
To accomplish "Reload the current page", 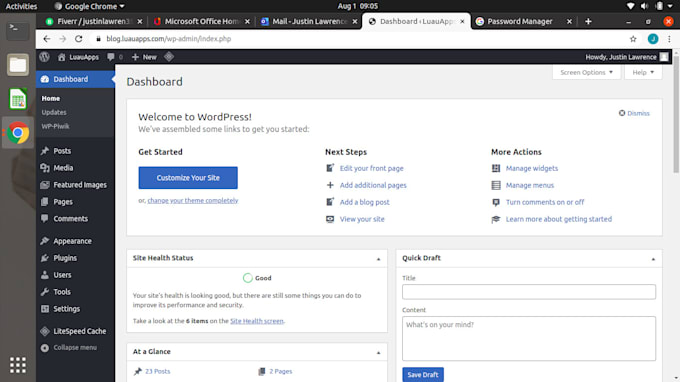I will [x=78, y=39].
